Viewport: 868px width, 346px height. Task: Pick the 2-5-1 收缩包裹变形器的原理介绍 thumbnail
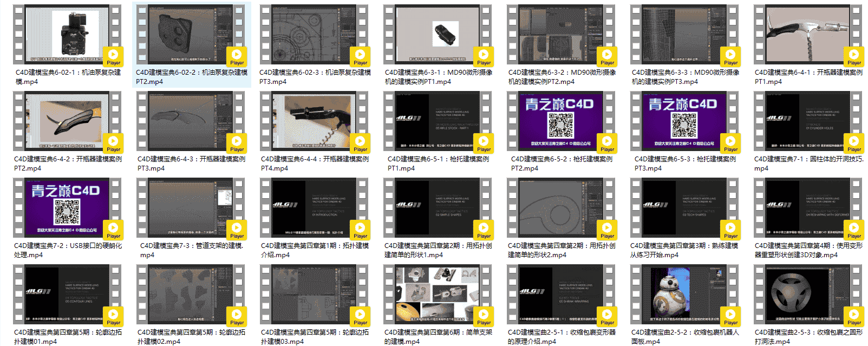[562, 295]
